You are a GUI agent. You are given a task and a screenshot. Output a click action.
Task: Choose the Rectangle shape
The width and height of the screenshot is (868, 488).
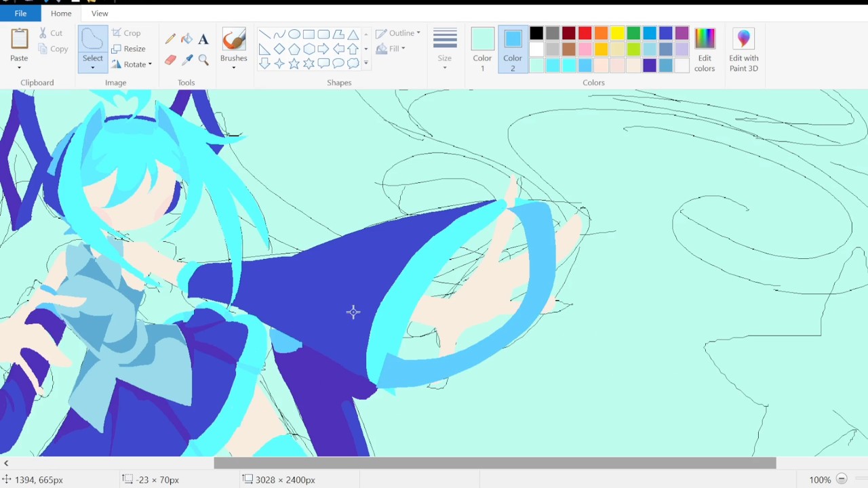309,34
